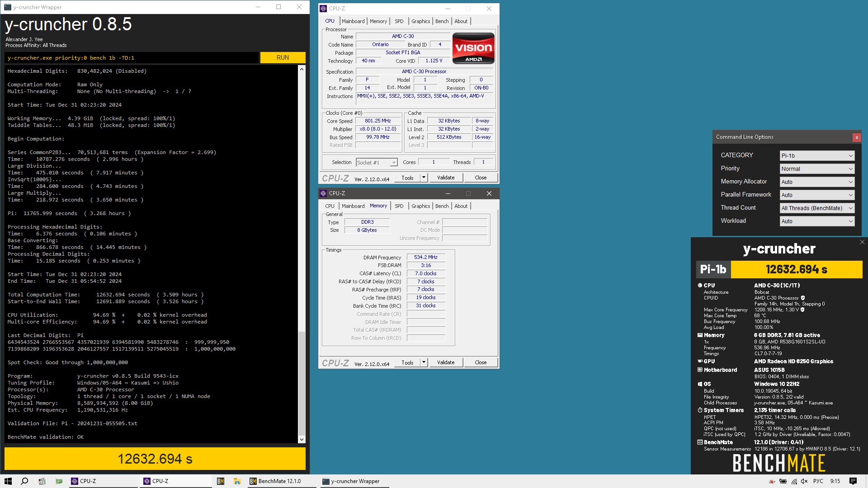Click Close button in upper CPU-Z window

481,178
